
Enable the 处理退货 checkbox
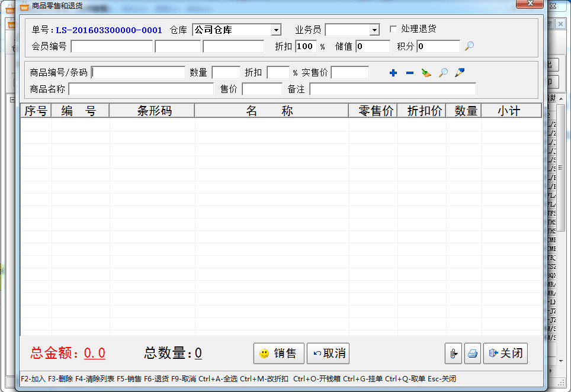[x=393, y=29]
